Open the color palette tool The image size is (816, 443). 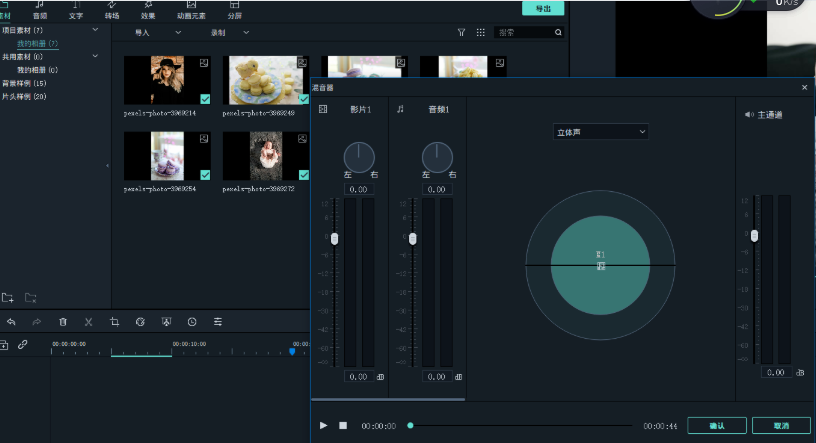[140, 322]
